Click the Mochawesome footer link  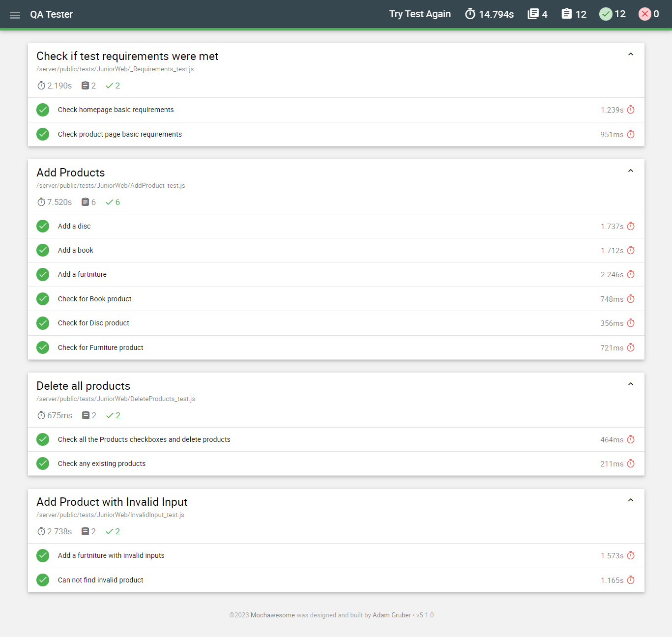coord(272,615)
